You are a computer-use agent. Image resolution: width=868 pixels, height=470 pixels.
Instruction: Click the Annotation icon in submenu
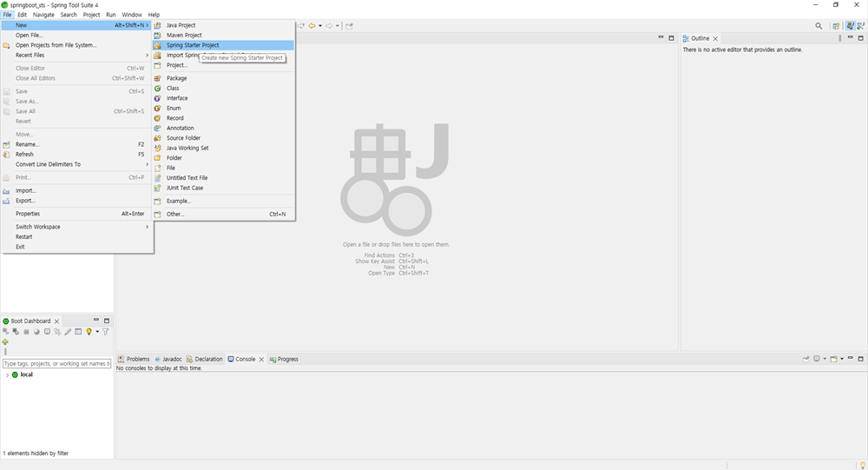coord(158,128)
